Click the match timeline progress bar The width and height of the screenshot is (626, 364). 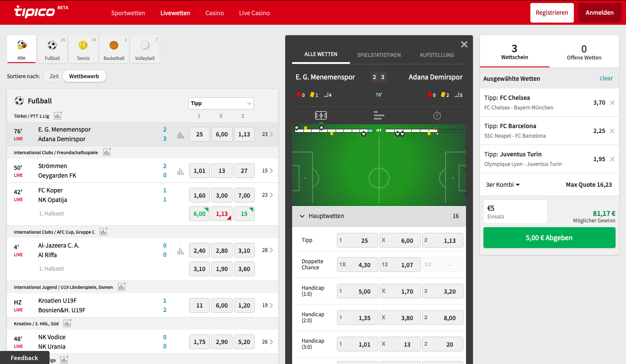coord(379,130)
